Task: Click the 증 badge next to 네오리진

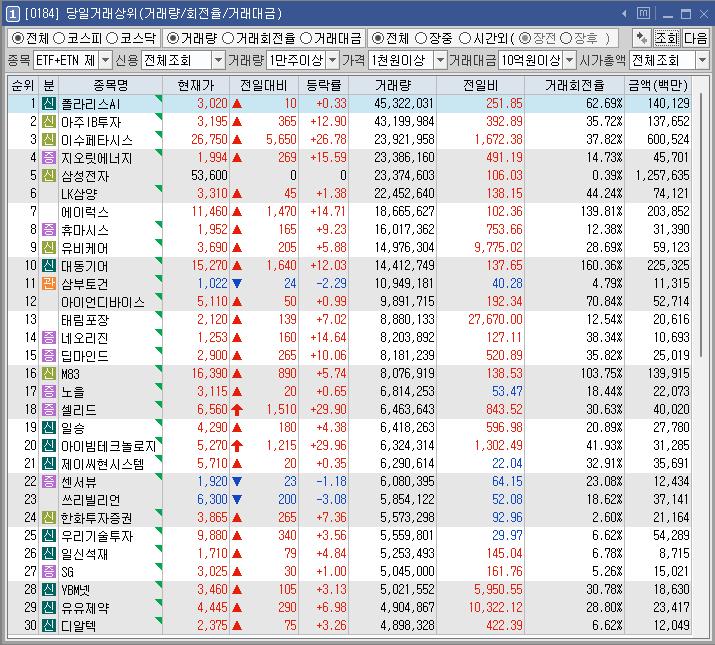Action: [49, 338]
